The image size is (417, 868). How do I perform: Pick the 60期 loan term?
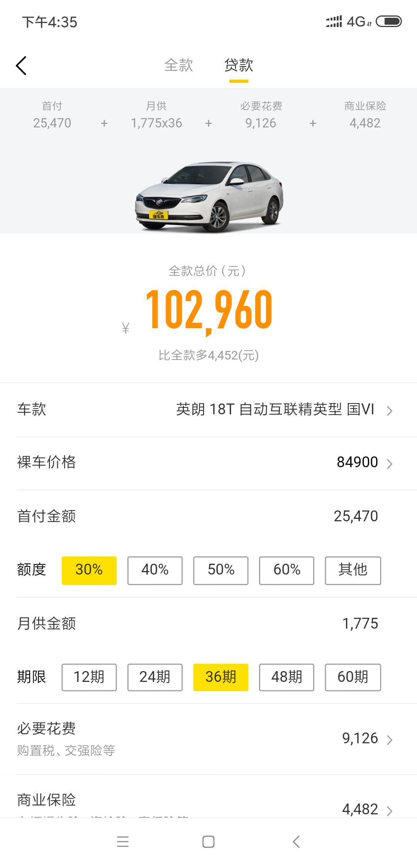pyautogui.click(x=353, y=677)
